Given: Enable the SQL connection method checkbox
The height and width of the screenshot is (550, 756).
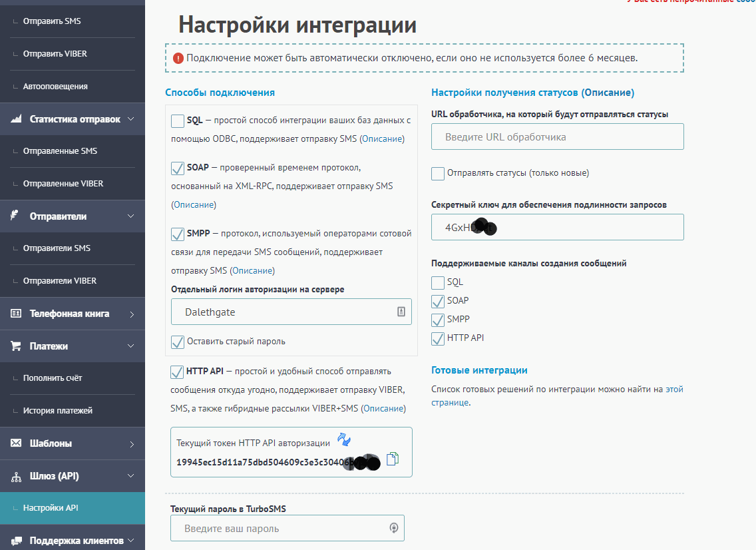Looking at the screenshot, I should pyautogui.click(x=178, y=121).
